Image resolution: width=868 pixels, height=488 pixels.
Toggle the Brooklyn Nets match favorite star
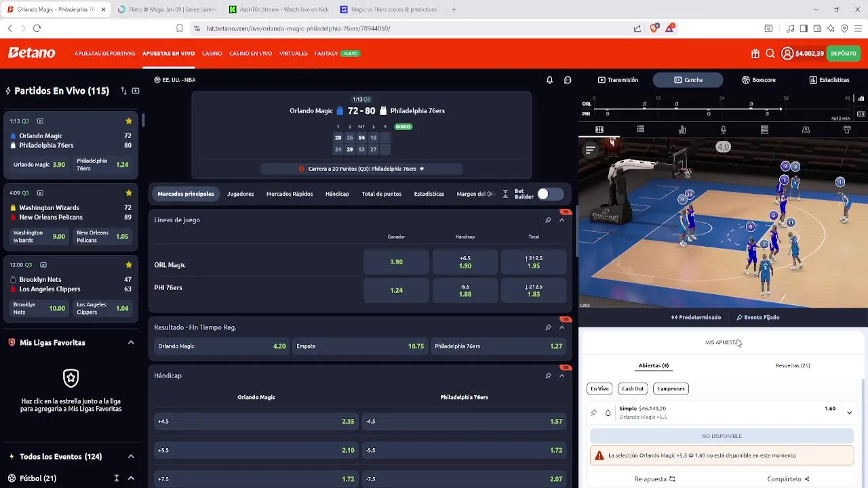pyautogui.click(x=129, y=265)
